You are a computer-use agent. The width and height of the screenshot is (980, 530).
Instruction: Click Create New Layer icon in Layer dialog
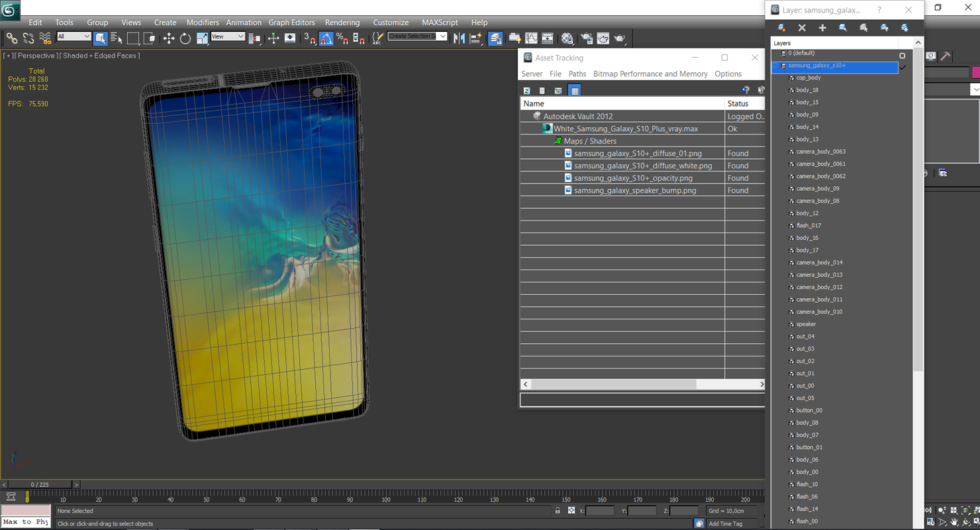(x=781, y=28)
